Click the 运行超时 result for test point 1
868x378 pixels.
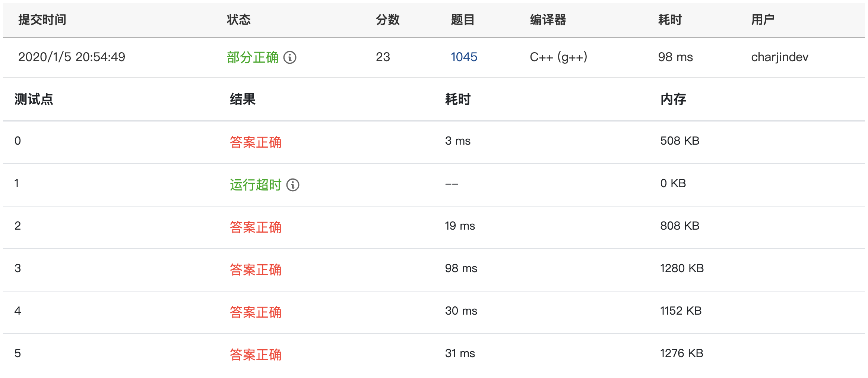256,185
